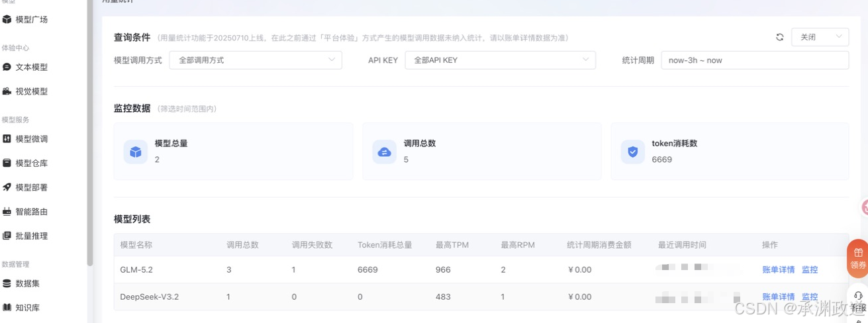Click the 调用失败数 column header
Viewport: 868px width, 323px height.
coord(312,245)
